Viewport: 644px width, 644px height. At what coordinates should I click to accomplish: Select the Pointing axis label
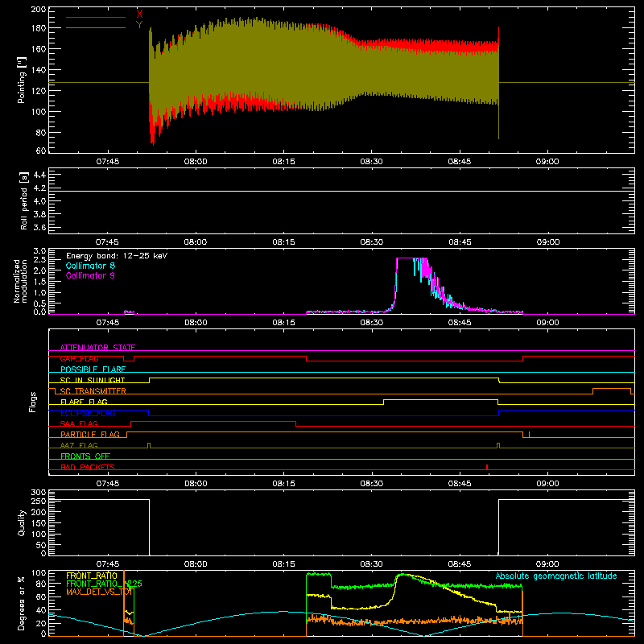click(22, 80)
